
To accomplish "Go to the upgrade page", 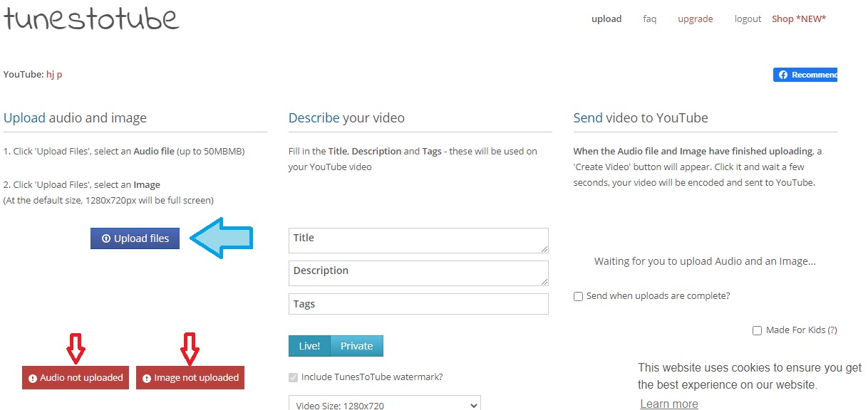I will (x=695, y=19).
